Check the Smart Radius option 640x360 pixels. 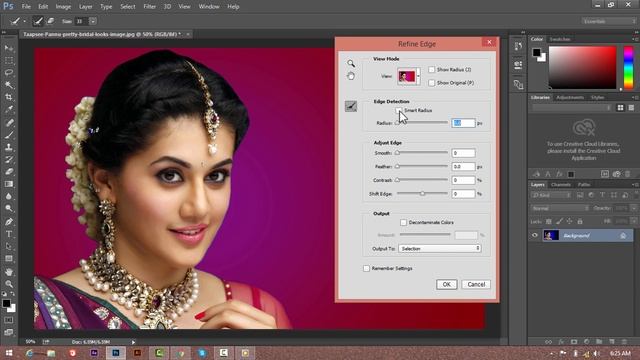click(398, 111)
